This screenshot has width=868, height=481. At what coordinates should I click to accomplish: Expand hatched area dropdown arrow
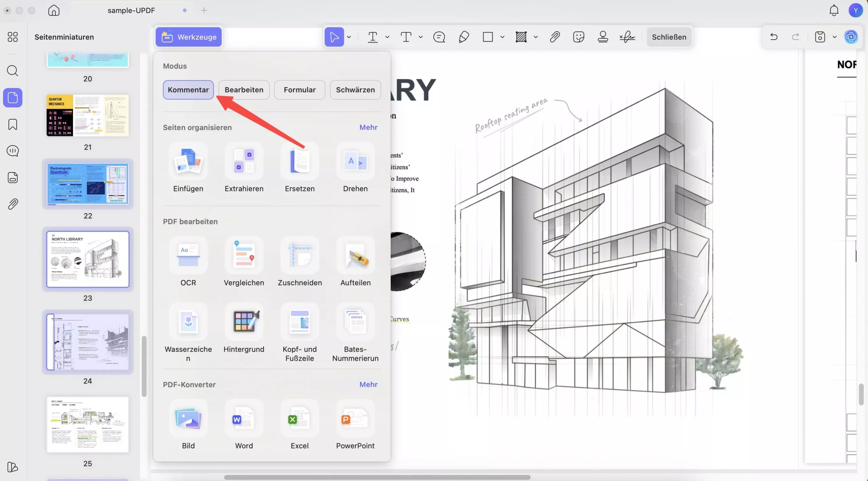coord(536,37)
